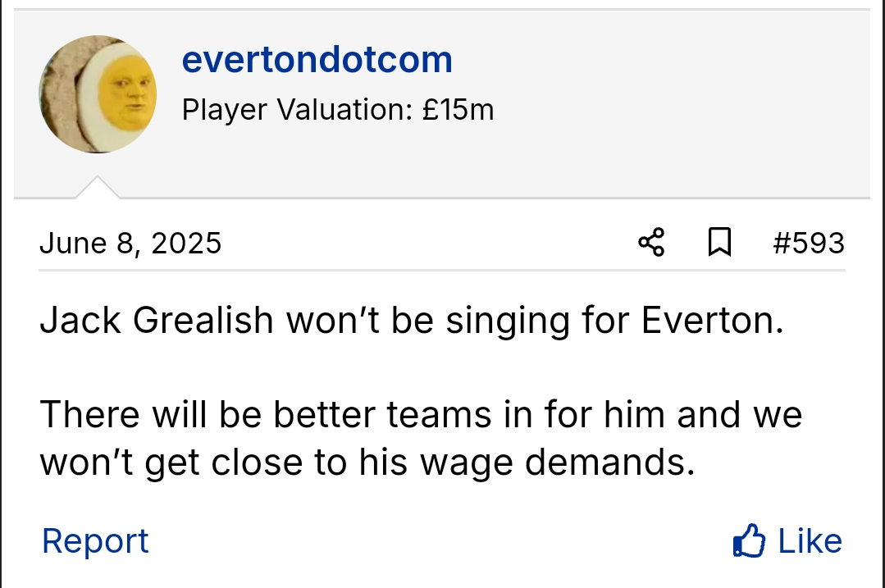Bookmark this post with the bookmark icon
885x588 pixels.
click(x=718, y=243)
